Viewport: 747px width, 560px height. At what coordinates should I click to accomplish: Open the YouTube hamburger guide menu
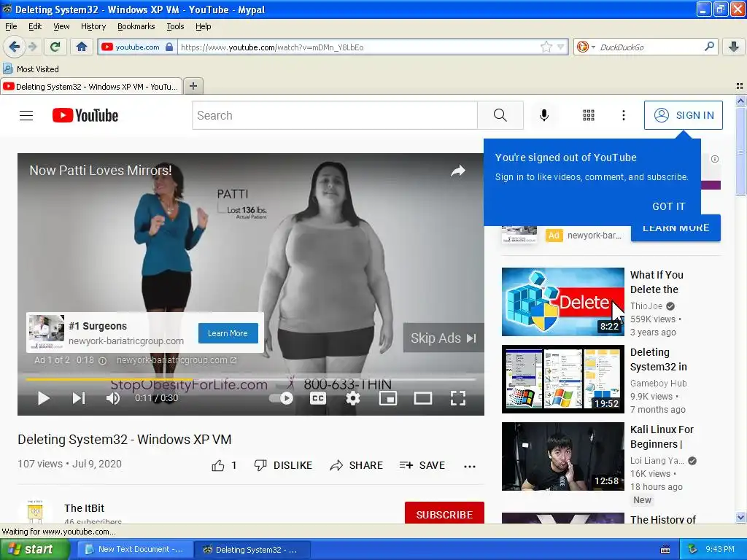pyautogui.click(x=26, y=115)
